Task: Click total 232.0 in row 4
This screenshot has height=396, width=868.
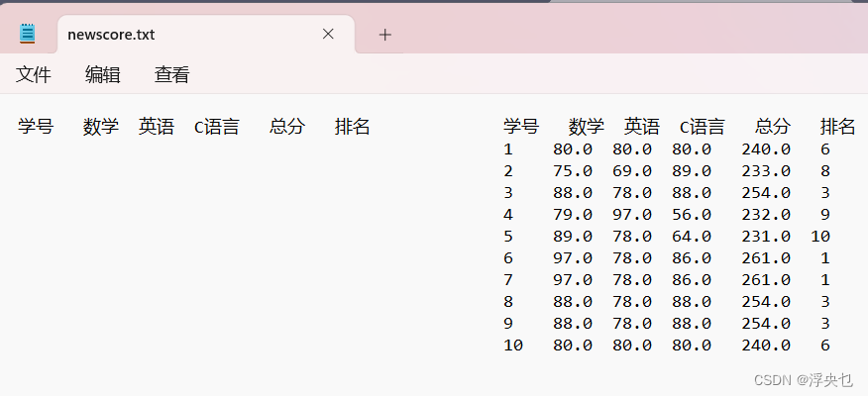Action: click(766, 215)
